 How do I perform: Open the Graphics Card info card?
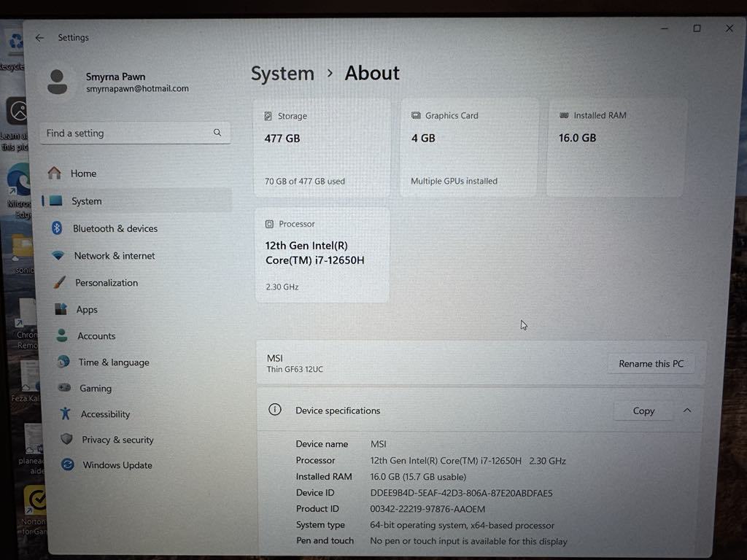pos(468,148)
